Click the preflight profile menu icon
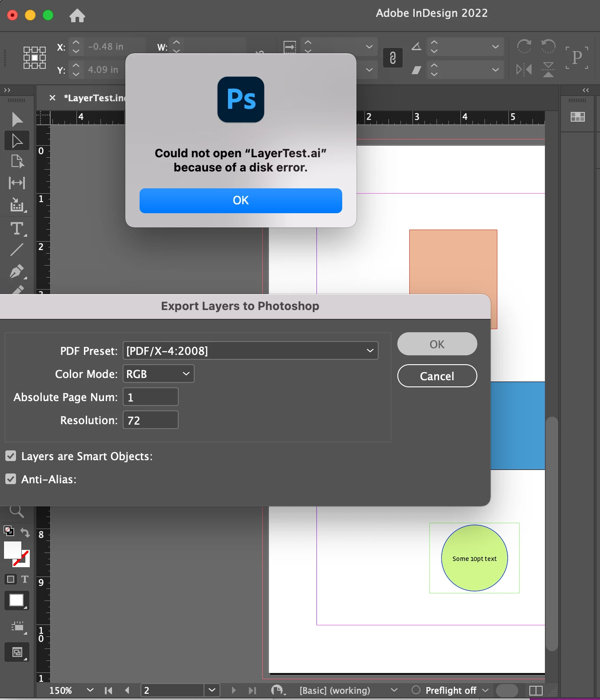This screenshot has width=600, height=700. (x=278, y=690)
